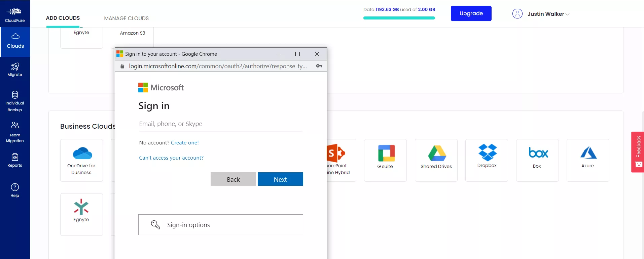Click the 1193.63 GB data used text
Screen dimensions: 644x259
[x=387, y=9]
